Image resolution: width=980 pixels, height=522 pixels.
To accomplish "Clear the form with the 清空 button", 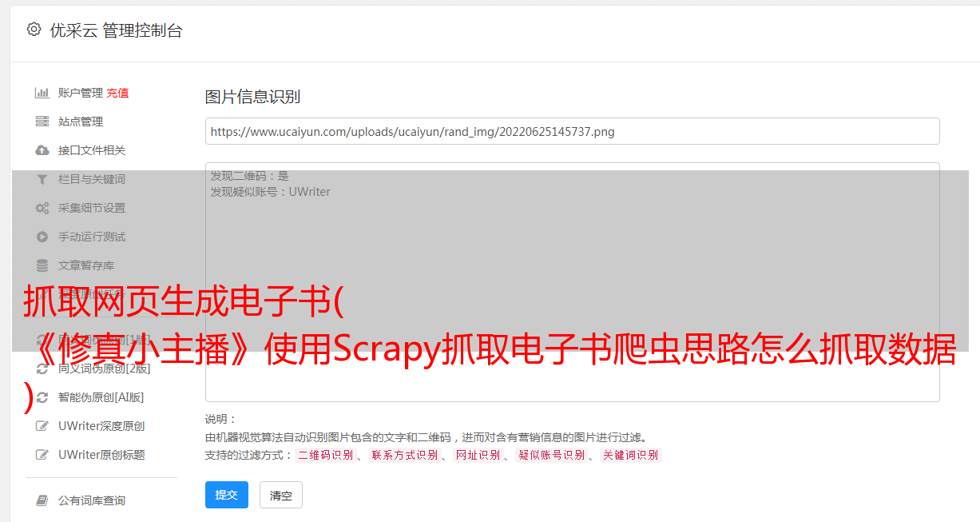I will [x=281, y=495].
